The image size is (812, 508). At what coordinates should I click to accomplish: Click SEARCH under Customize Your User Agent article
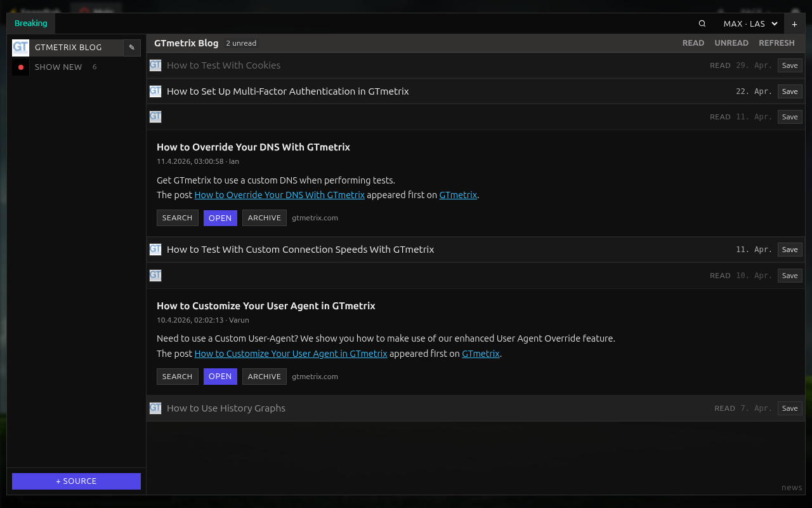click(178, 377)
